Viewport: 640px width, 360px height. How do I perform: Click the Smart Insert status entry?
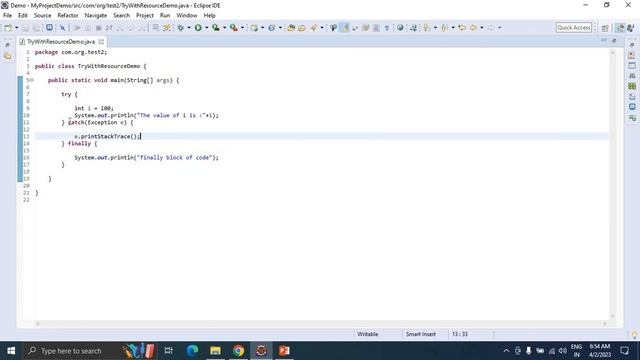[x=420, y=334]
